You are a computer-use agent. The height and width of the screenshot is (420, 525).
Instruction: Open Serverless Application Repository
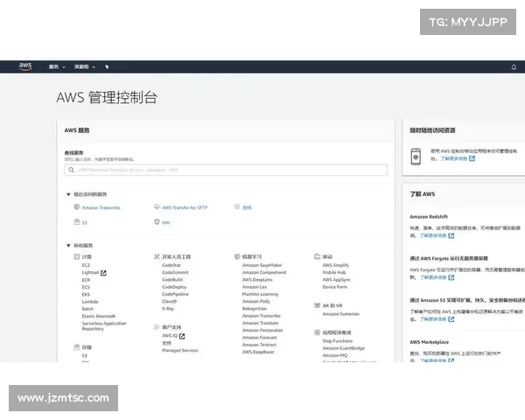click(x=104, y=325)
